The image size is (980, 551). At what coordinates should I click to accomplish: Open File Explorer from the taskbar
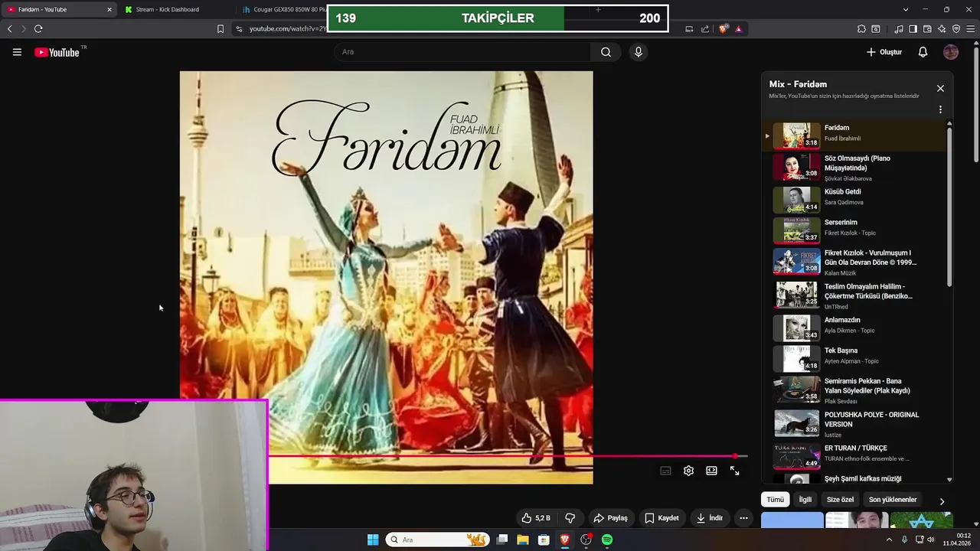coord(523,540)
